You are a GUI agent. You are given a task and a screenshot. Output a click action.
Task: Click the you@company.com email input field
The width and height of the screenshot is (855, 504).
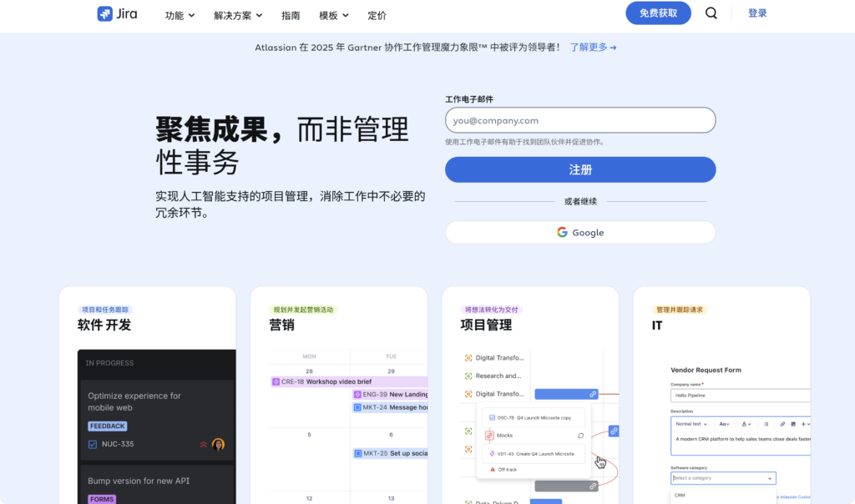(x=579, y=120)
